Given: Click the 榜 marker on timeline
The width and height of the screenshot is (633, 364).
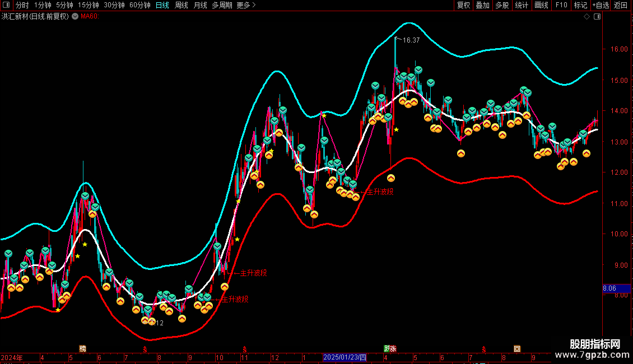Looking at the screenshot, I should click(83, 348).
